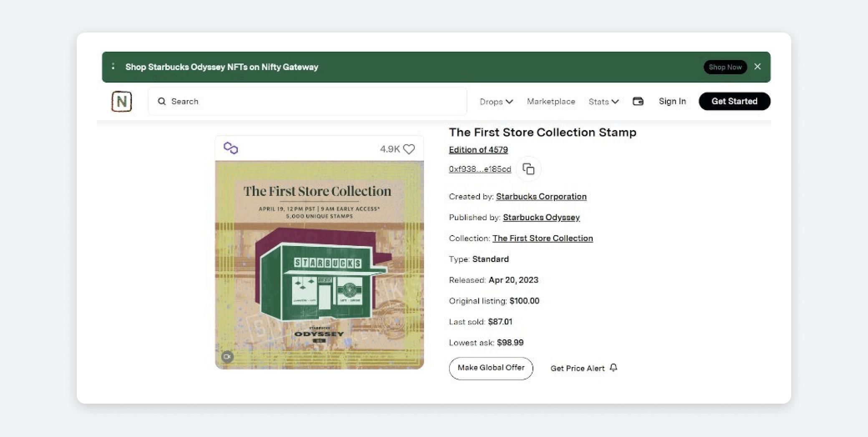The width and height of the screenshot is (868, 437).
Task: Click the magnifier search icon
Action: pos(162,101)
